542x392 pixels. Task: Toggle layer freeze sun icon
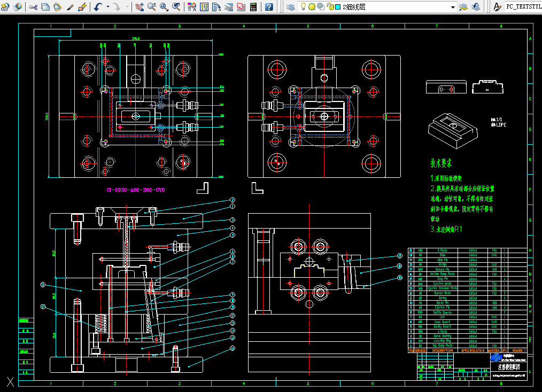[x=312, y=6]
